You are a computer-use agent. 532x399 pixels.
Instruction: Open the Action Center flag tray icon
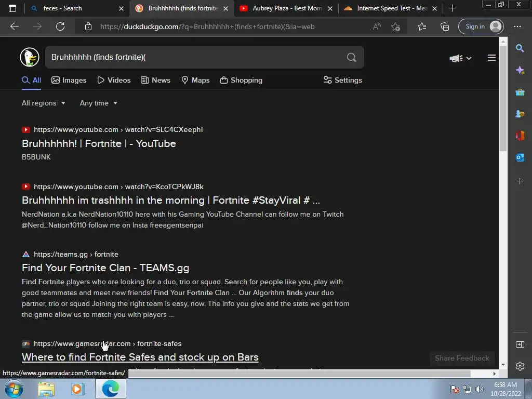(x=455, y=390)
